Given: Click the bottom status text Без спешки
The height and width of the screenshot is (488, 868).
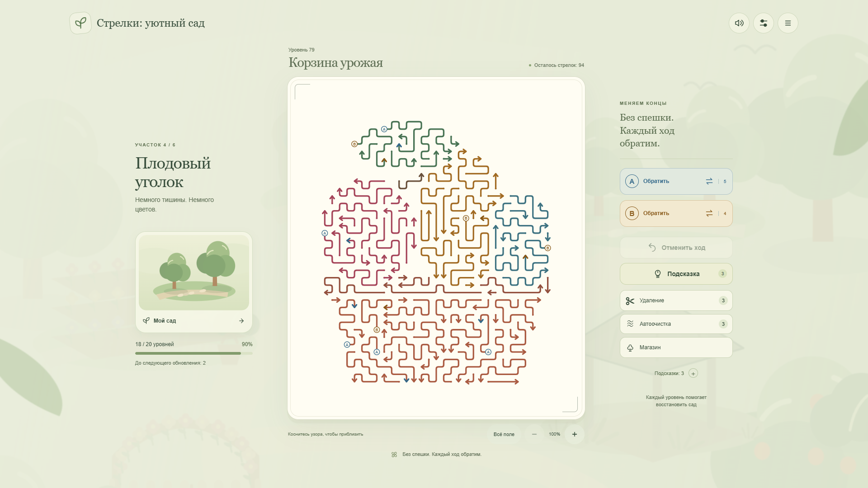Looking at the screenshot, I should pyautogui.click(x=442, y=455).
